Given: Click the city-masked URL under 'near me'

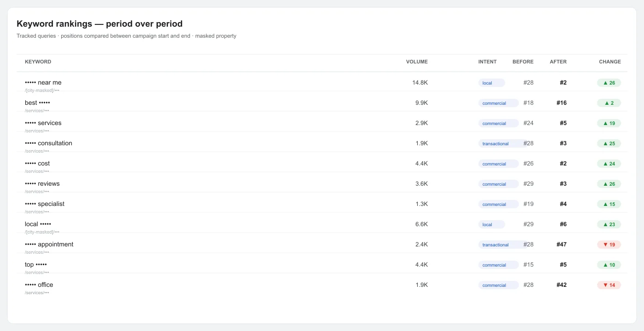Looking at the screenshot, I should click(42, 91).
